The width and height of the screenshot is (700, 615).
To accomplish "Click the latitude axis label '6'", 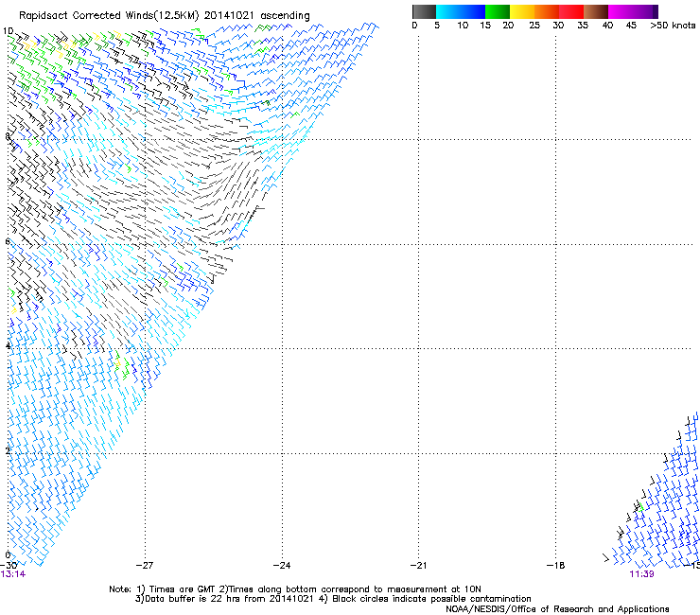I will point(8,241).
